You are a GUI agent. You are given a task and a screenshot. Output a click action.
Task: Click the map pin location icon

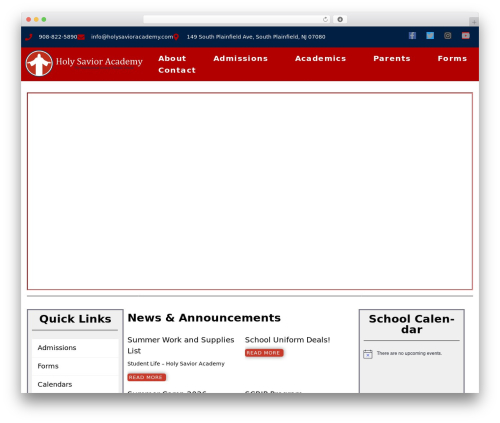click(176, 37)
